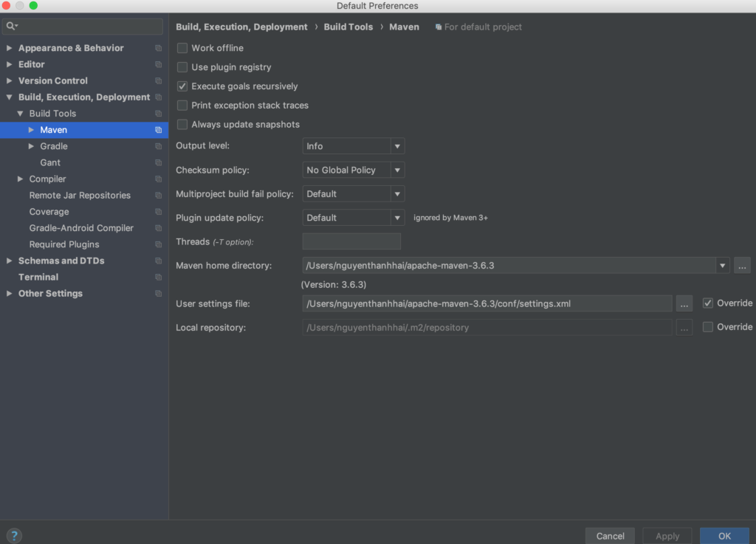This screenshot has width=756, height=544.
Task: Click the OK button
Action: 724,535
